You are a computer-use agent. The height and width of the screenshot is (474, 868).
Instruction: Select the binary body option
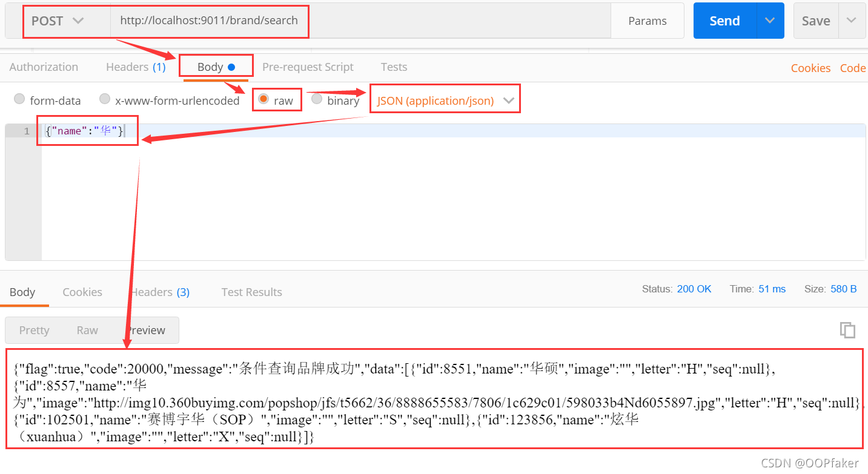click(x=317, y=99)
